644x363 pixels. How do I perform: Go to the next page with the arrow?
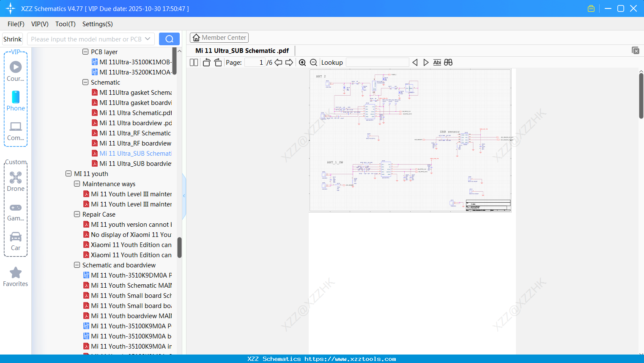pos(290,62)
